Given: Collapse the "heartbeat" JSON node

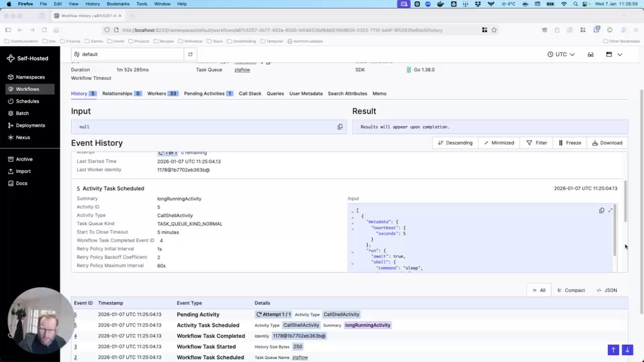Looking at the screenshot, I should [352, 229].
